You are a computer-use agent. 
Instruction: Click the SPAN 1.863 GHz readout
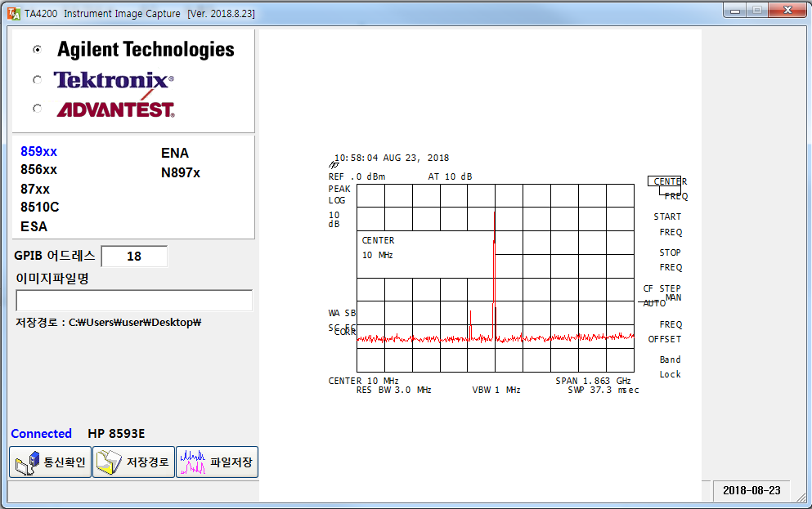(594, 381)
